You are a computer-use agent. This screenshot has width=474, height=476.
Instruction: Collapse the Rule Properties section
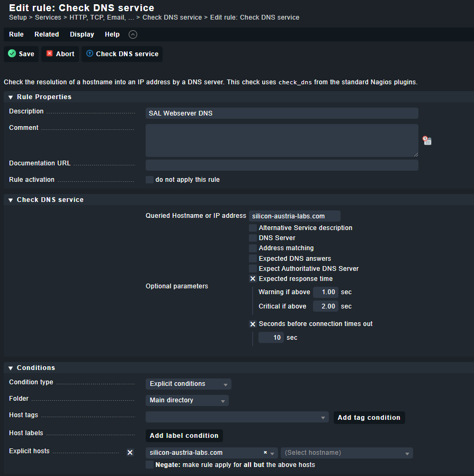click(x=11, y=97)
